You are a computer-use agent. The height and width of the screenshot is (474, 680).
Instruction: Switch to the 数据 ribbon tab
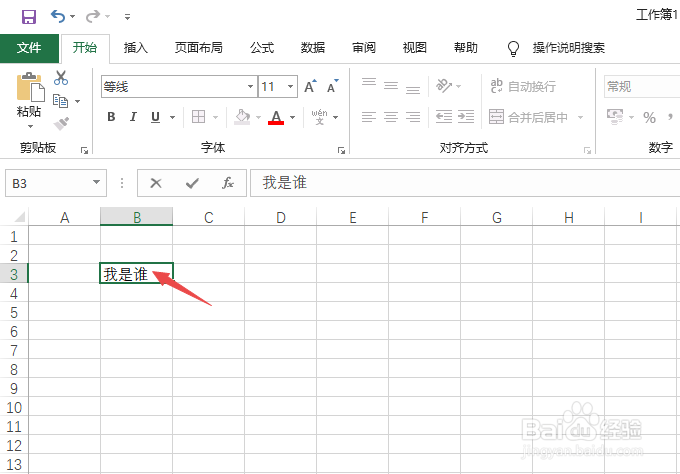click(x=313, y=48)
